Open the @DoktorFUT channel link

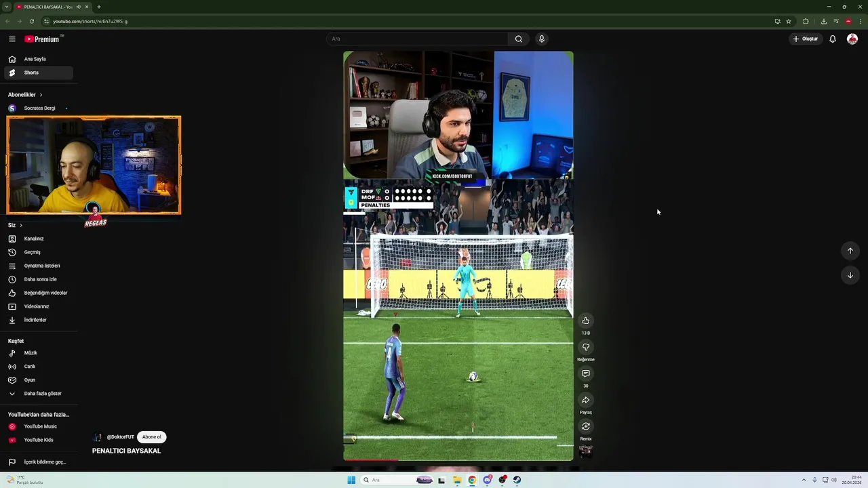point(120,437)
